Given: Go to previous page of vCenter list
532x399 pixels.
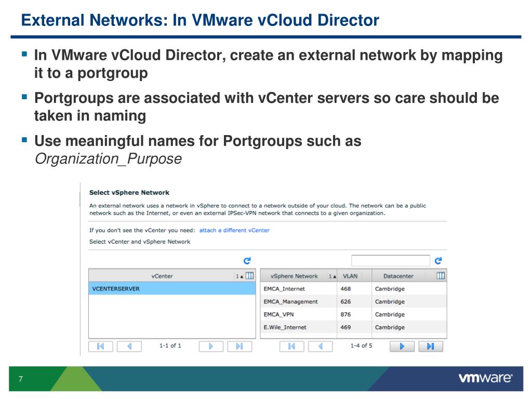Looking at the screenshot, I should point(129,347).
